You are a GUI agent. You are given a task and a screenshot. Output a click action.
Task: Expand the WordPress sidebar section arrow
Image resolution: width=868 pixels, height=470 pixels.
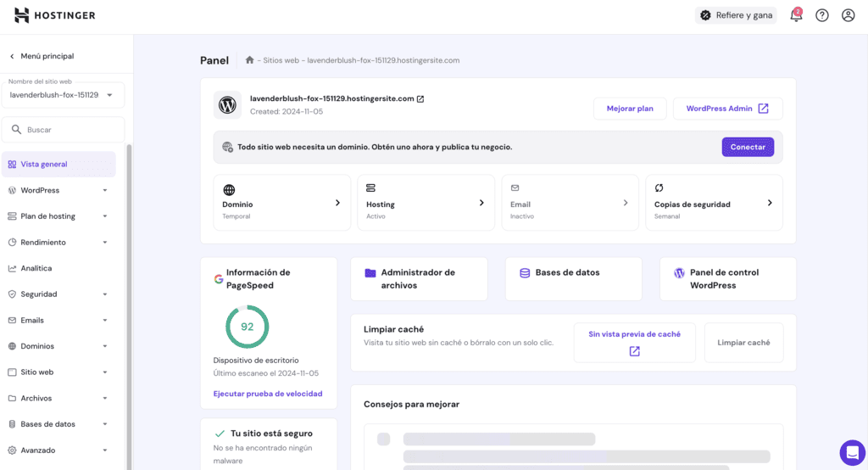(104, 190)
